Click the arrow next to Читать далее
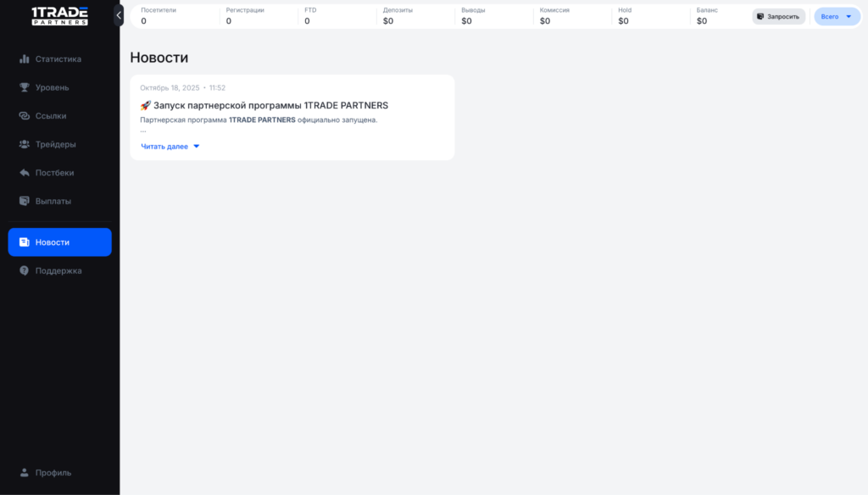 tap(197, 146)
